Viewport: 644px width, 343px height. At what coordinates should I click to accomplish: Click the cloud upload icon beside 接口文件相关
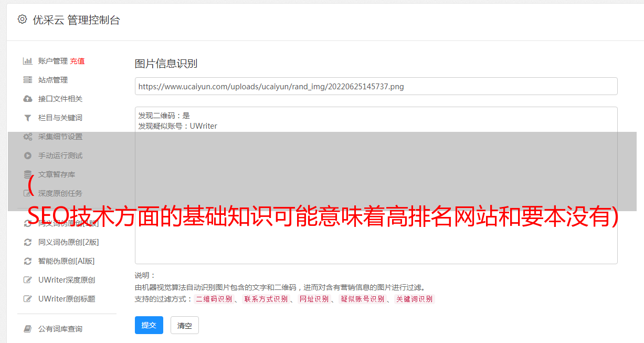pos(28,99)
